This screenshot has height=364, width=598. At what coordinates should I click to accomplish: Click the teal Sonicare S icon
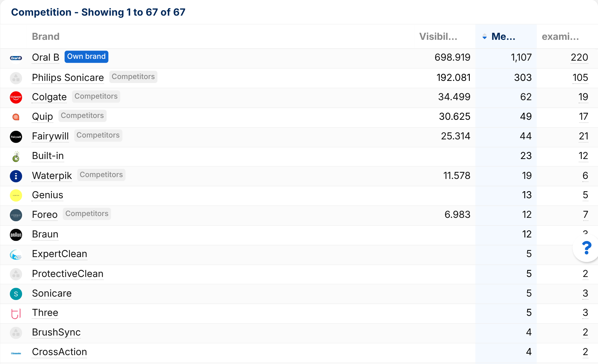coord(16,294)
